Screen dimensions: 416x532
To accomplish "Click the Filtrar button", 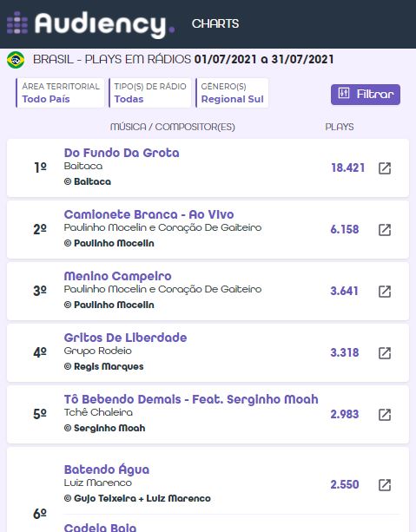I will point(366,95).
